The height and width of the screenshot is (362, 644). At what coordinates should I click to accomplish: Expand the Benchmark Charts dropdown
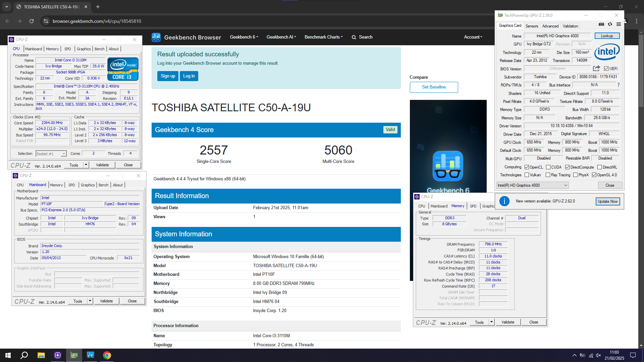323,37
